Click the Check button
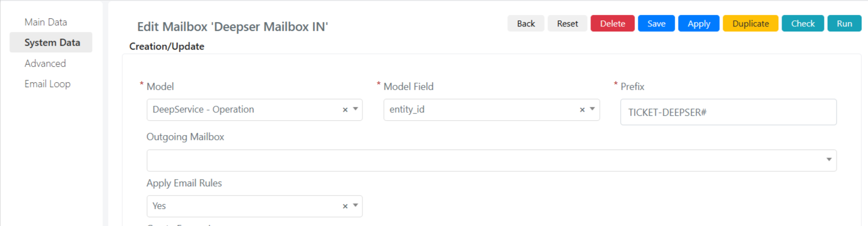This screenshot has width=868, height=226. click(x=803, y=24)
